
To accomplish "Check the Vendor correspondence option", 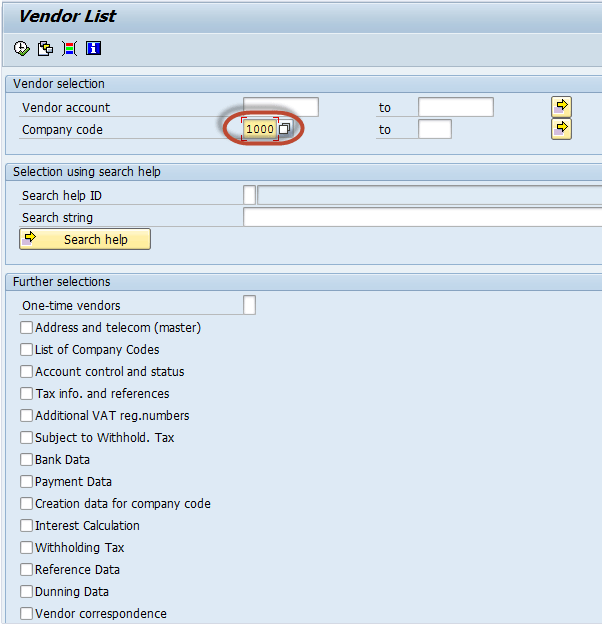I will 27,614.
